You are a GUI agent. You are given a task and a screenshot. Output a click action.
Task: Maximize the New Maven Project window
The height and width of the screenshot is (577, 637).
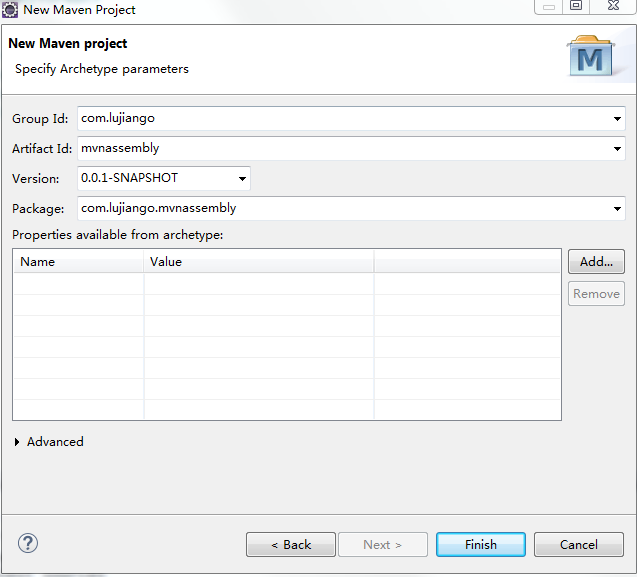coord(576,6)
